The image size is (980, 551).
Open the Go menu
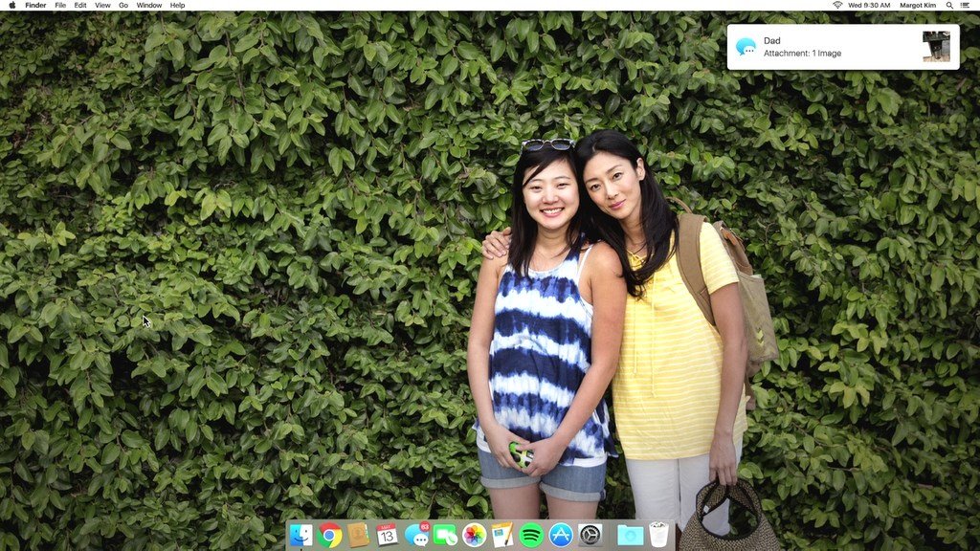coord(123,5)
